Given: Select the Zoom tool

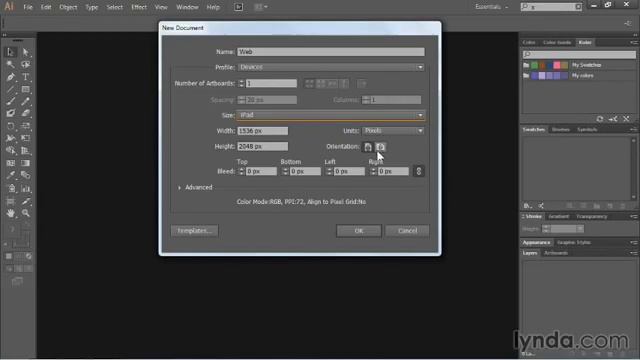Looking at the screenshot, I should 25,213.
